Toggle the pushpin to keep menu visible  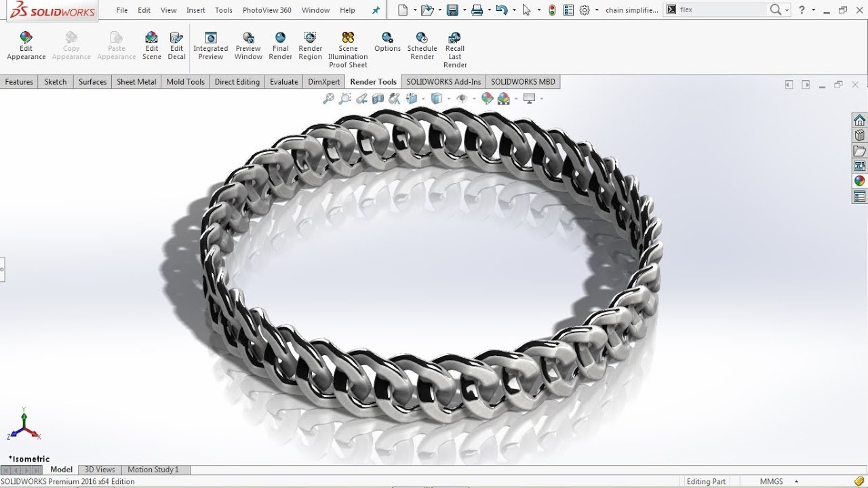tap(376, 10)
